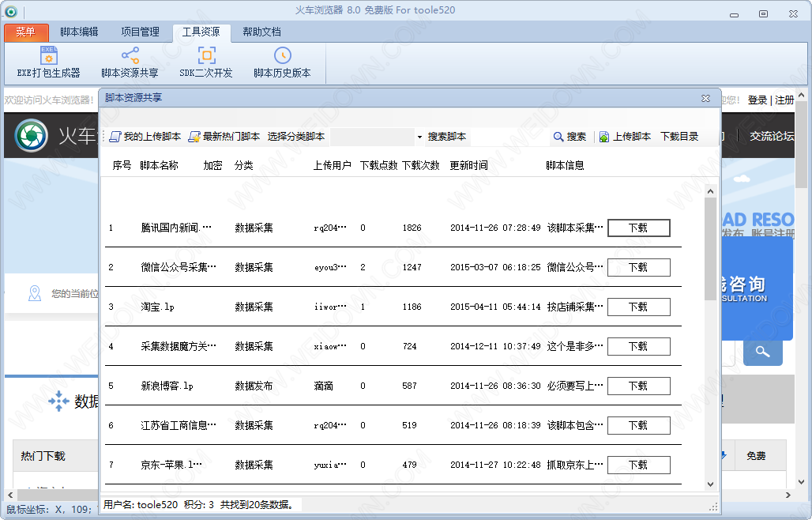Click the 上传脚本 upload icon

click(603, 137)
